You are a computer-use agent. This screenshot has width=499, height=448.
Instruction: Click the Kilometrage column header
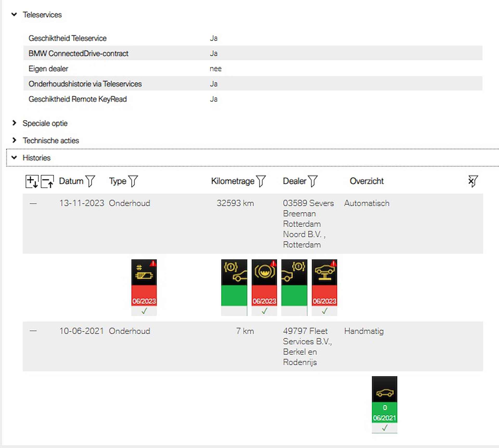(233, 181)
